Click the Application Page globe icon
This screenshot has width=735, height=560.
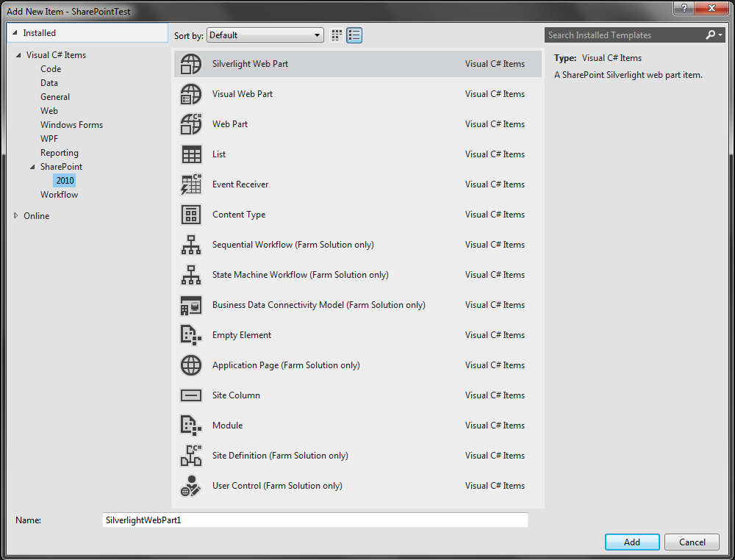[x=190, y=365]
